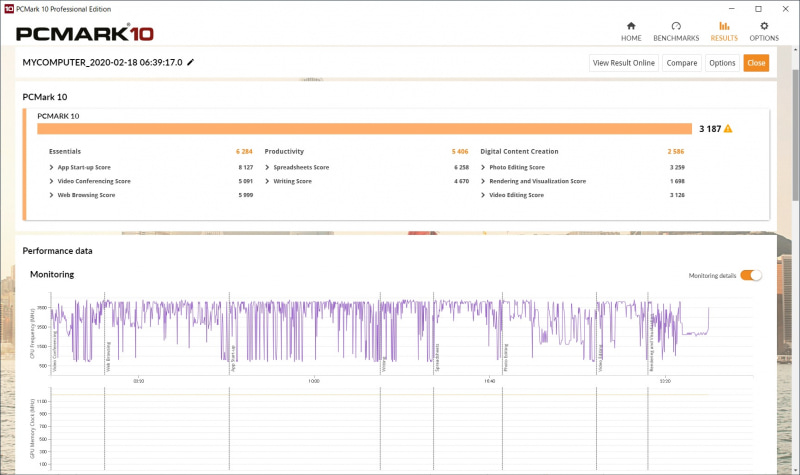Click the Rendering value 1 698

tap(677, 181)
